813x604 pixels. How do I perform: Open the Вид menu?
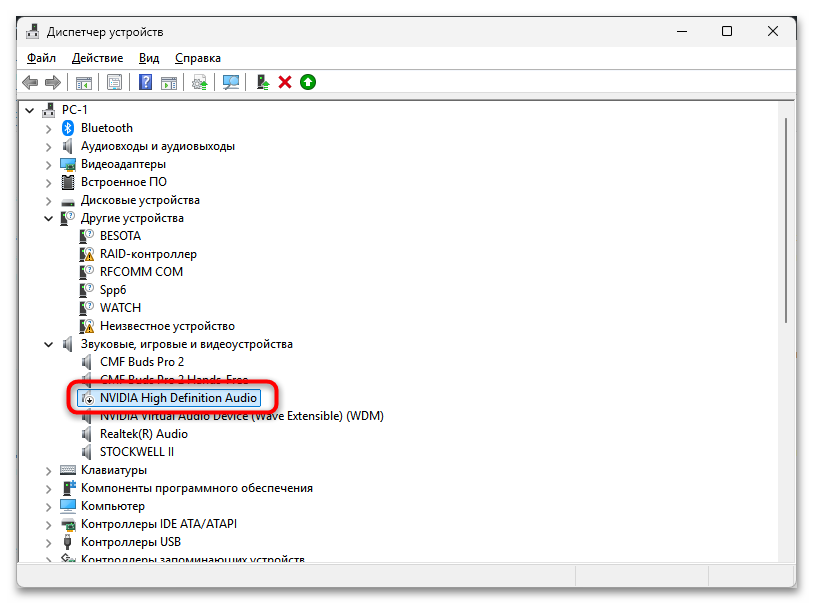[149, 58]
